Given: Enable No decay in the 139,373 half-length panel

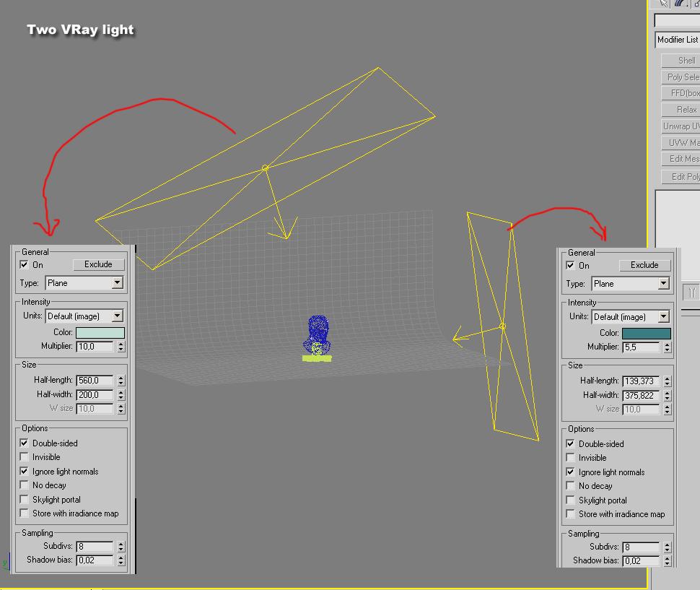Looking at the screenshot, I should [570, 486].
